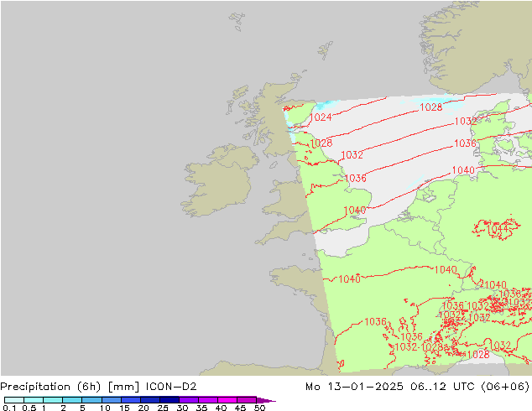This screenshot has width=532, height=411.
Task: Click the 1044 isobar label over Germany
Action: tap(497, 230)
